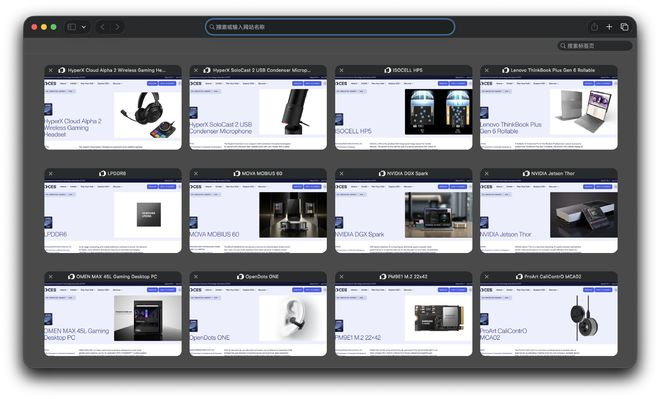This screenshot has height=399, width=660.
Task: Click the 'NVIDIA Jetson Thor' tab title
Action: [553, 173]
